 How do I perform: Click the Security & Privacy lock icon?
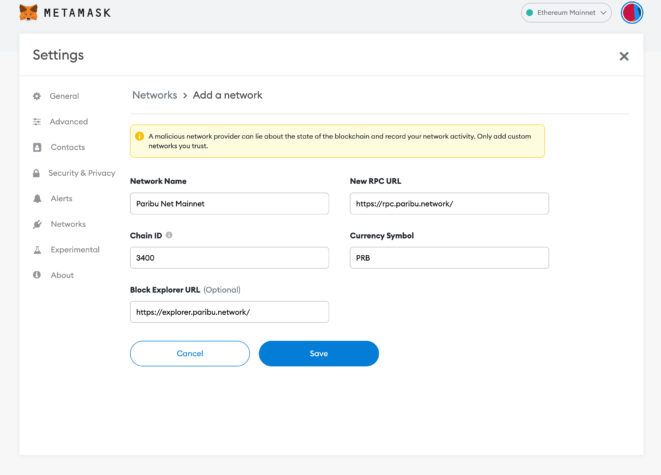click(36, 173)
